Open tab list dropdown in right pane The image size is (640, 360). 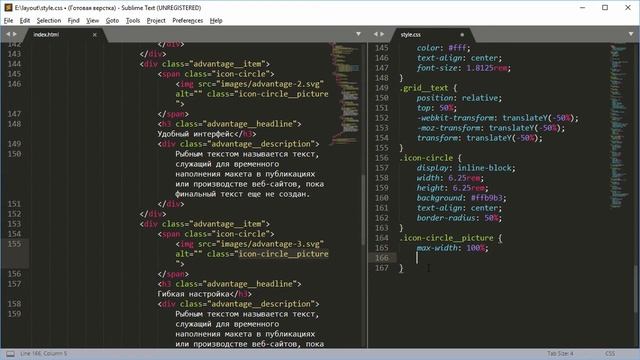pos(631,34)
